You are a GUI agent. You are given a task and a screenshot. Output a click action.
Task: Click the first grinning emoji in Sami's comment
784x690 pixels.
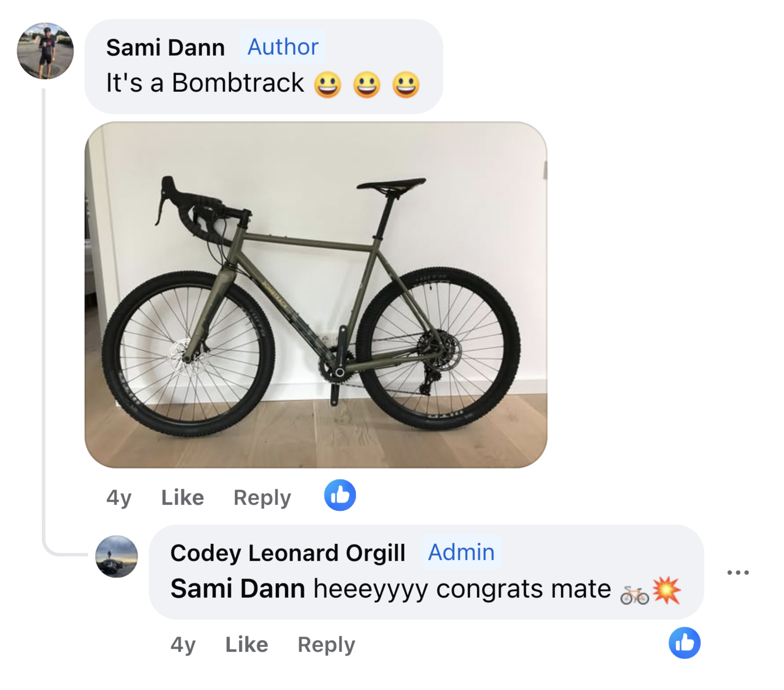(x=328, y=84)
